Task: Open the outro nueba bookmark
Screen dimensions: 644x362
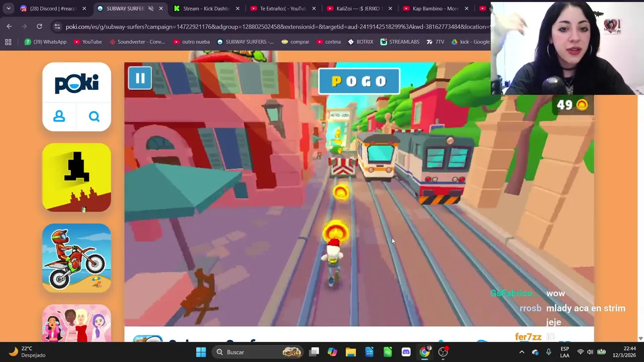Action: 191,42
